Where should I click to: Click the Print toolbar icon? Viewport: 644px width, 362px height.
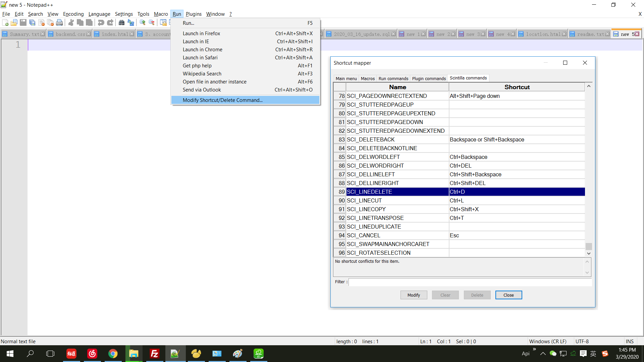pos(59,23)
